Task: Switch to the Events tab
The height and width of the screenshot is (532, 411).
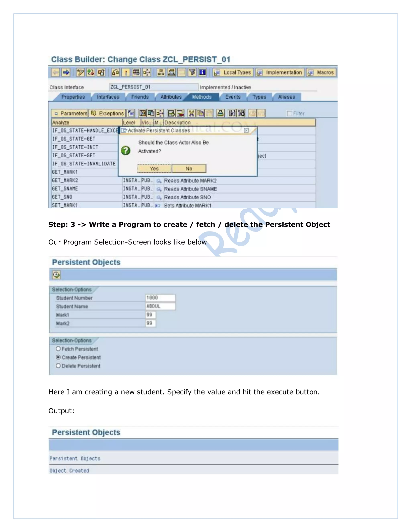Action: (x=233, y=97)
